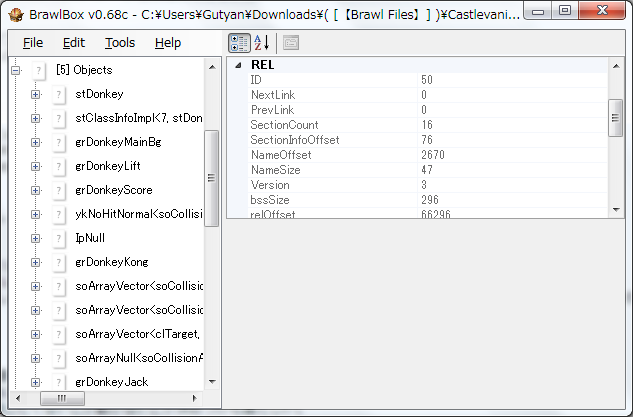Expand the grDonkeyJack node
Screen dimensions: 633x417
tap(36, 382)
